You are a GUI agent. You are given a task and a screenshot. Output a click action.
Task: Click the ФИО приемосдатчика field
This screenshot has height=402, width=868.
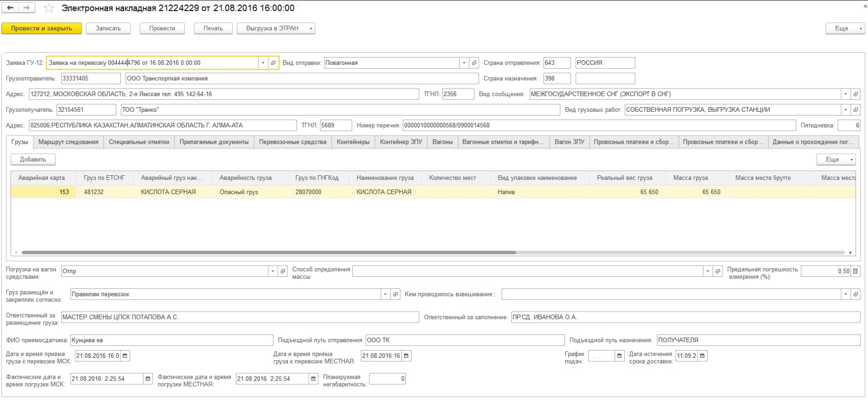pyautogui.click(x=171, y=340)
